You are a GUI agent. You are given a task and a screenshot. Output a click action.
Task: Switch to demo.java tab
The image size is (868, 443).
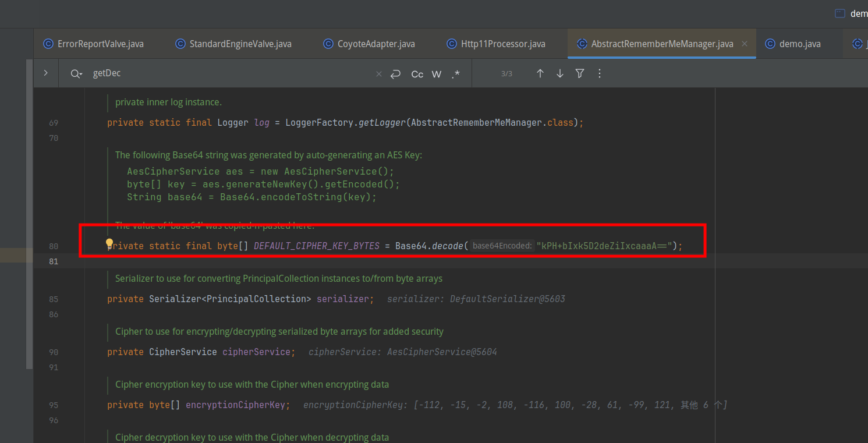coord(793,44)
